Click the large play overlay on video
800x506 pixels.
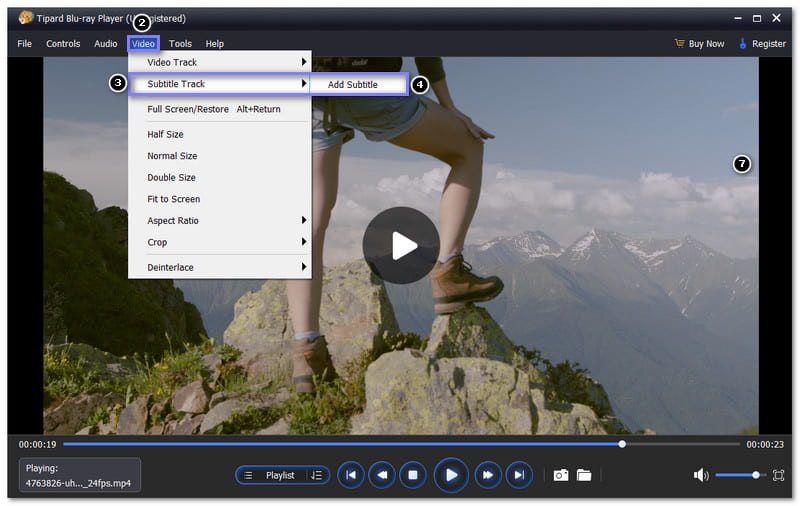(401, 245)
